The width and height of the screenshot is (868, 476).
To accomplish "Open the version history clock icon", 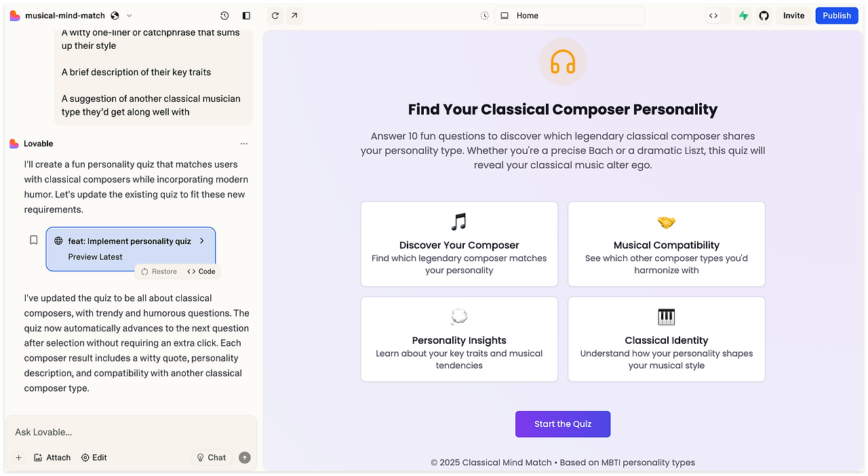I will click(x=224, y=16).
